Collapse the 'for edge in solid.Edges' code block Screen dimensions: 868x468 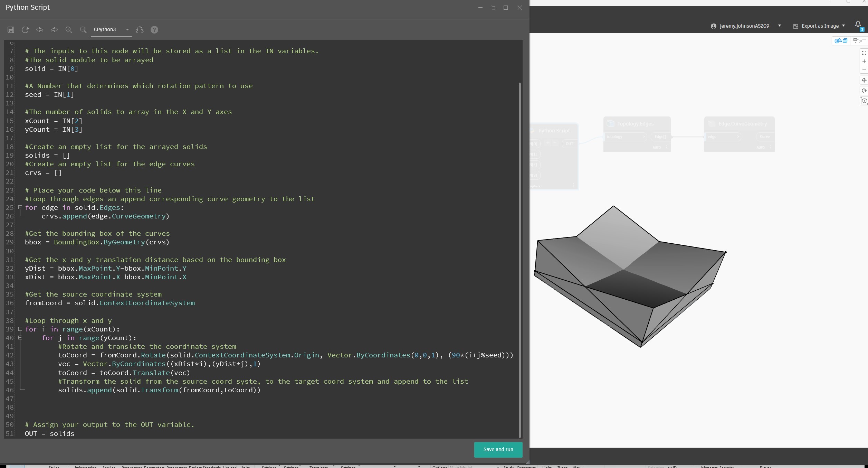pyautogui.click(x=20, y=208)
